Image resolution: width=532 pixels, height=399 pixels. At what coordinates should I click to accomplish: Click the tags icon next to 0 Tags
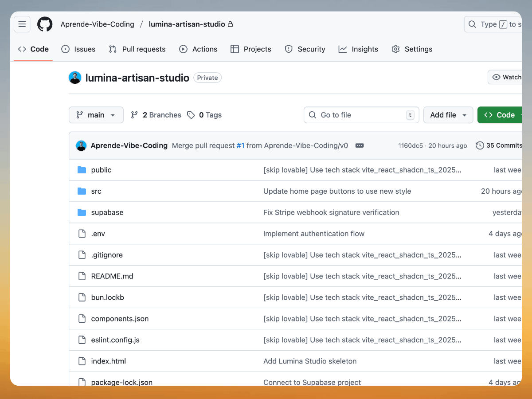click(191, 115)
